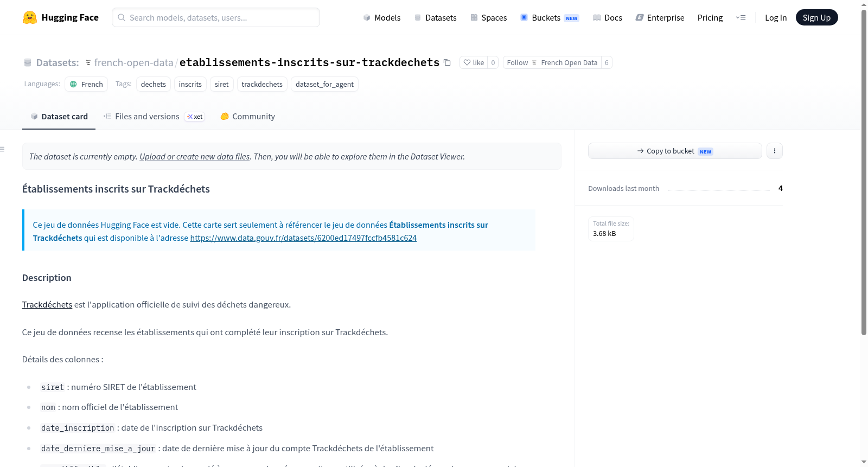Visit the Enterprise page
Screen dimensions: 868x467
point(660,18)
